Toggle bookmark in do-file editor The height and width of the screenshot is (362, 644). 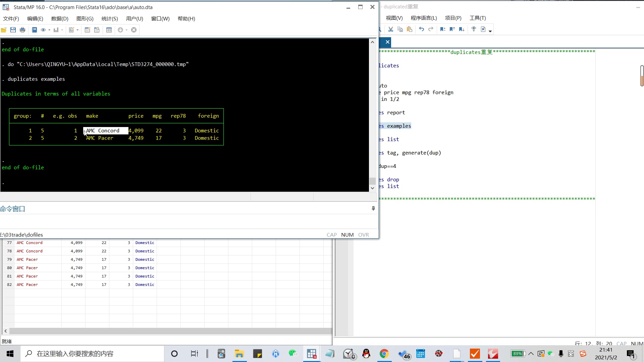pyautogui.click(x=443, y=29)
